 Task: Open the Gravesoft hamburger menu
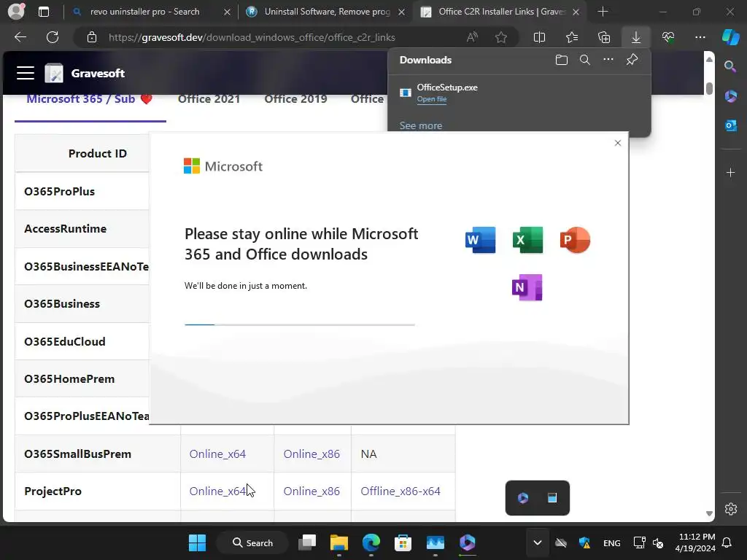tap(26, 73)
